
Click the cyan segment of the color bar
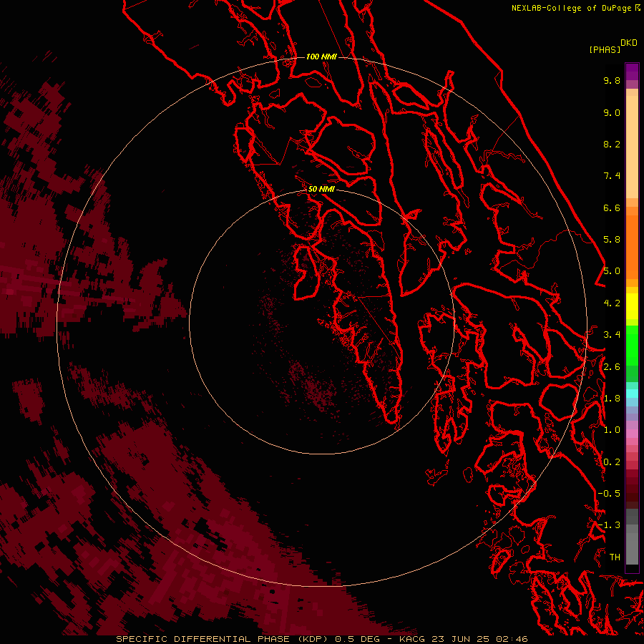click(632, 394)
